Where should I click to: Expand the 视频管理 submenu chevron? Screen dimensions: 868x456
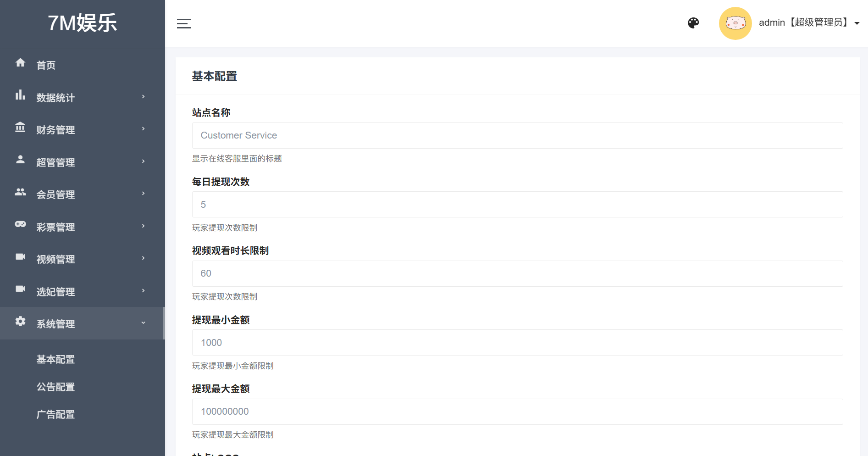pyautogui.click(x=144, y=258)
